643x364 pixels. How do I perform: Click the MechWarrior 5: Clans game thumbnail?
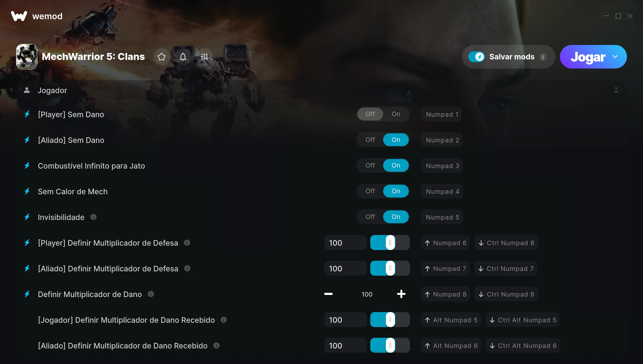[27, 57]
